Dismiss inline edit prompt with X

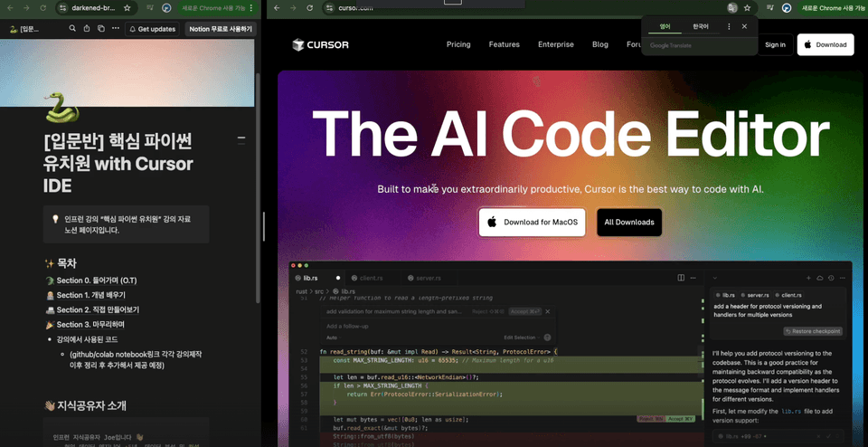pos(548,312)
